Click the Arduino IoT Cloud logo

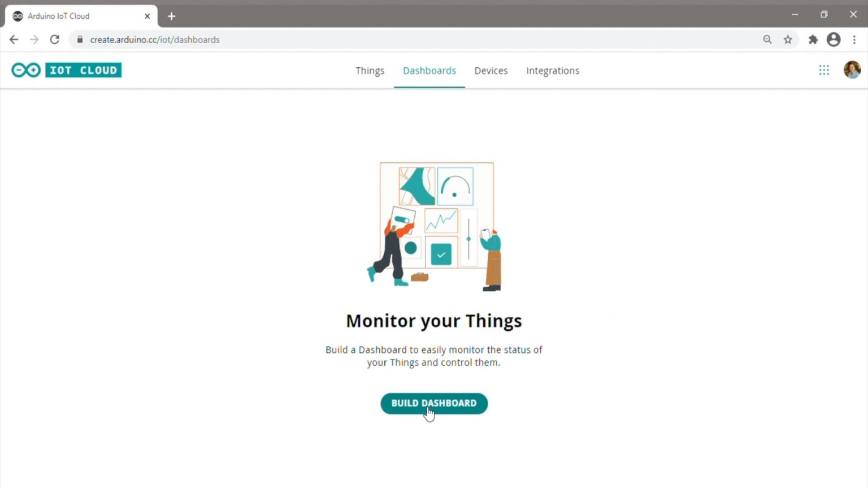66,70
